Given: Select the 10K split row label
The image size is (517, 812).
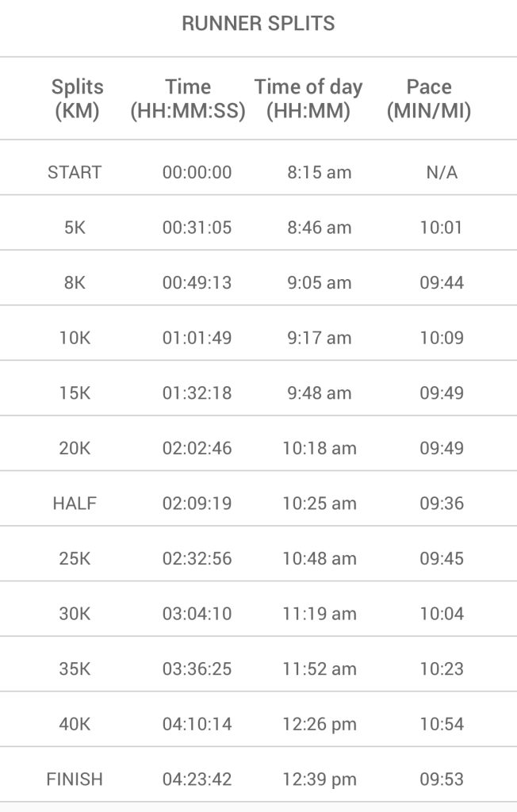Looking at the screenshot, I should click(x=75, y=338).
